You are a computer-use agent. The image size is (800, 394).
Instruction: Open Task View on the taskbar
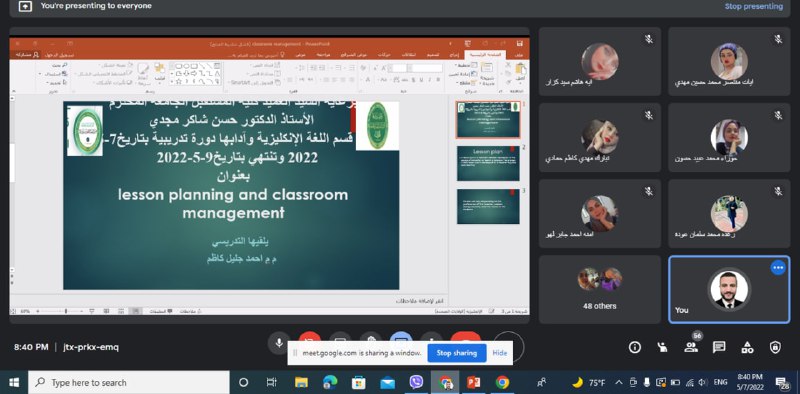click(x=272, y=382)
